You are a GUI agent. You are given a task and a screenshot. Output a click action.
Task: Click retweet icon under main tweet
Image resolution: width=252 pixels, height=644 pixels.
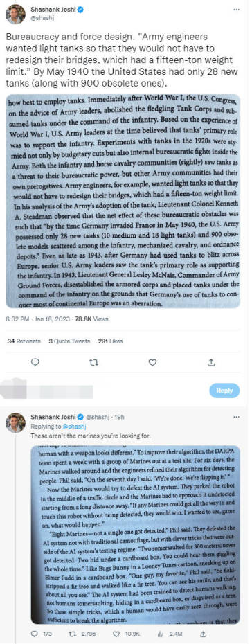pyautogui.click(x=94, y=362)
